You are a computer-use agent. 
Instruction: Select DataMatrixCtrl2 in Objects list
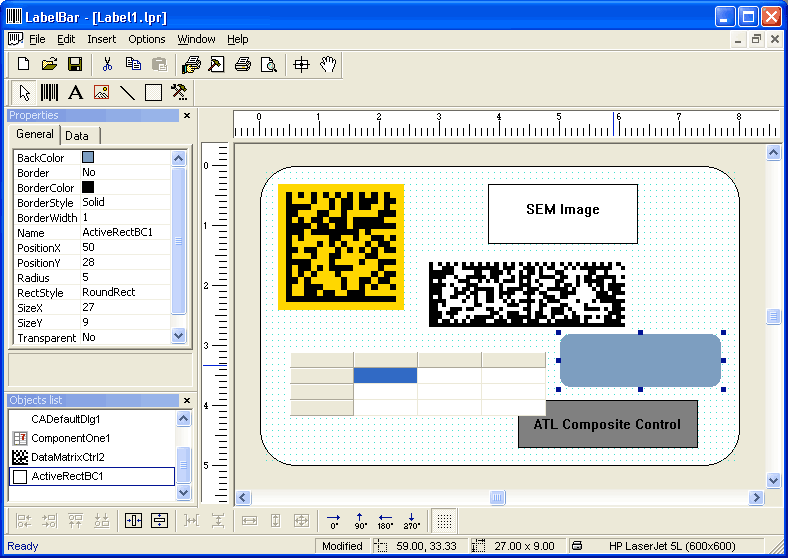[92, 457]
